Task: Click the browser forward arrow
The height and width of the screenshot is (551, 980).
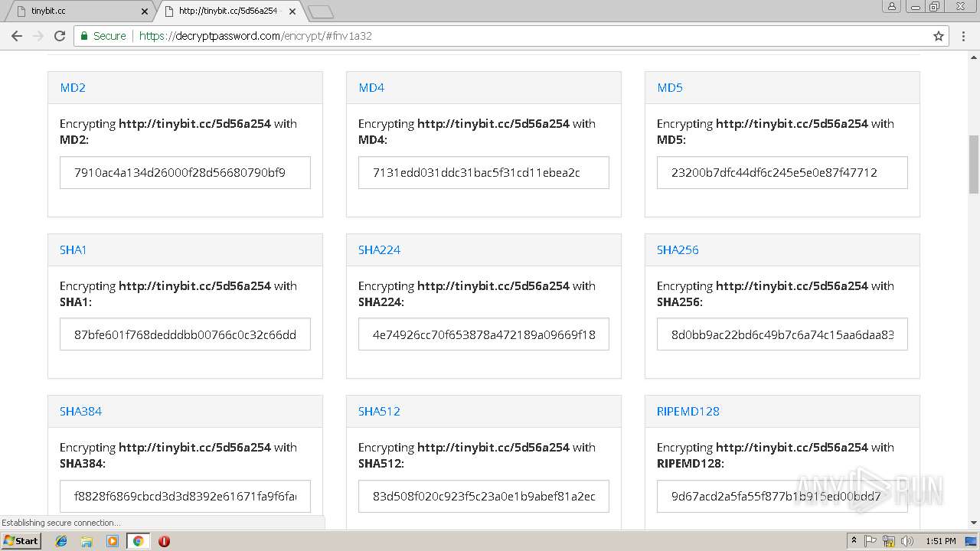Action: (38, 36)
